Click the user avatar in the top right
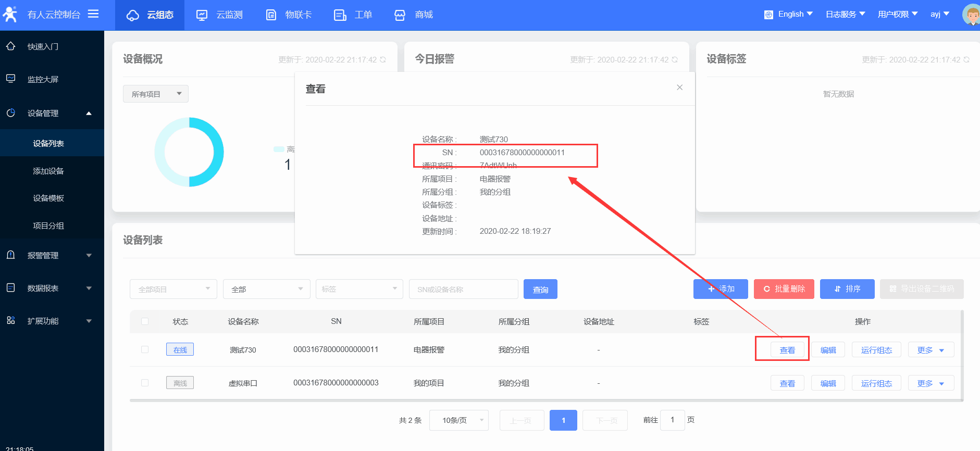The width and height of the screenshot is (980, 451). pyautogui.click(x=971, y=15)
